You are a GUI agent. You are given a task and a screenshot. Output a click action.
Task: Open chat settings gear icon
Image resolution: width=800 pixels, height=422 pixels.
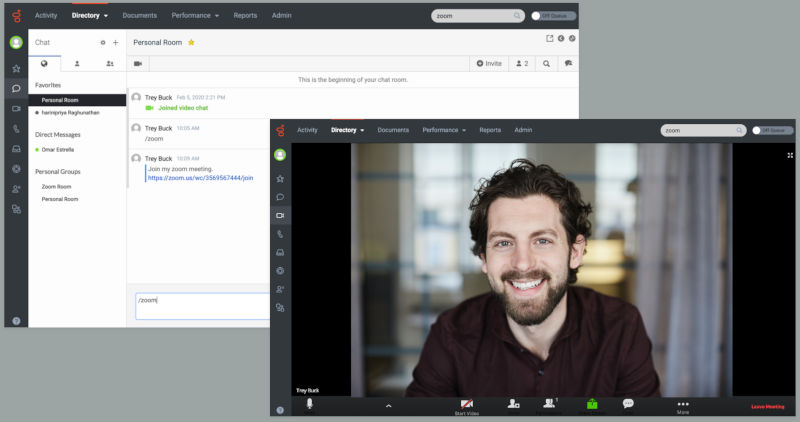102,43
